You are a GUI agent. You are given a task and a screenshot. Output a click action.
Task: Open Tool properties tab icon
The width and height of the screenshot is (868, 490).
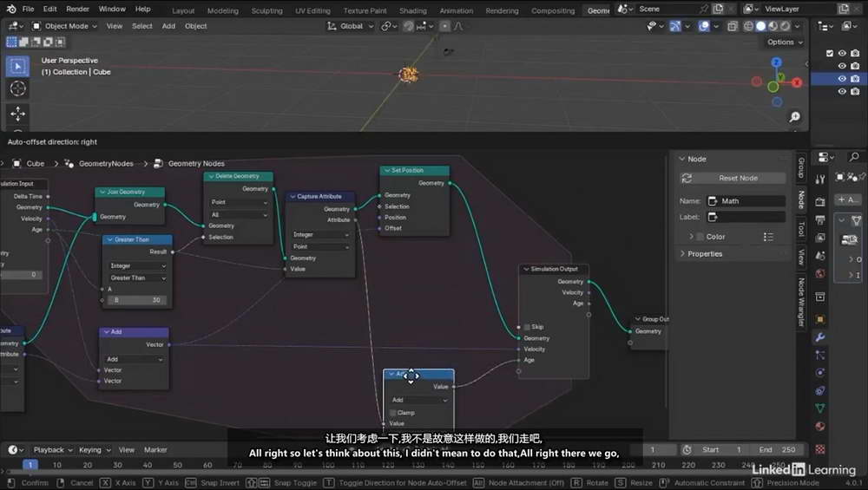tap(820, 180)
